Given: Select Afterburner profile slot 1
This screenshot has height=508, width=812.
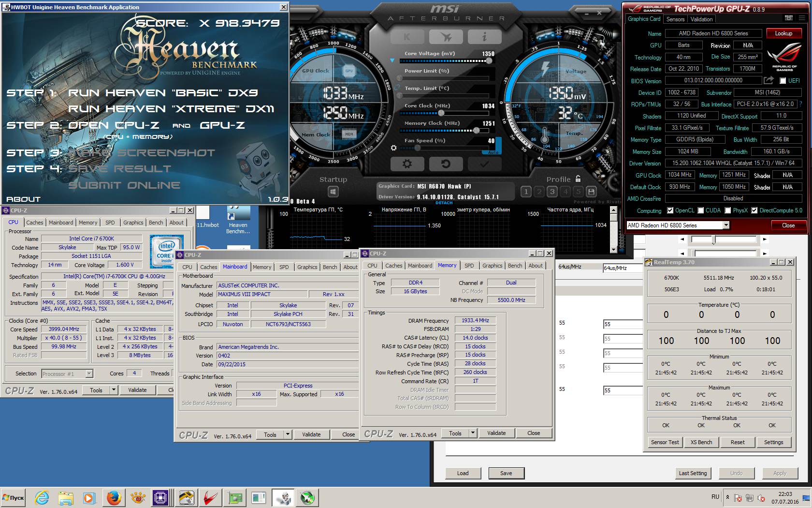Looking at the screenshot, I should pos(526,192).
